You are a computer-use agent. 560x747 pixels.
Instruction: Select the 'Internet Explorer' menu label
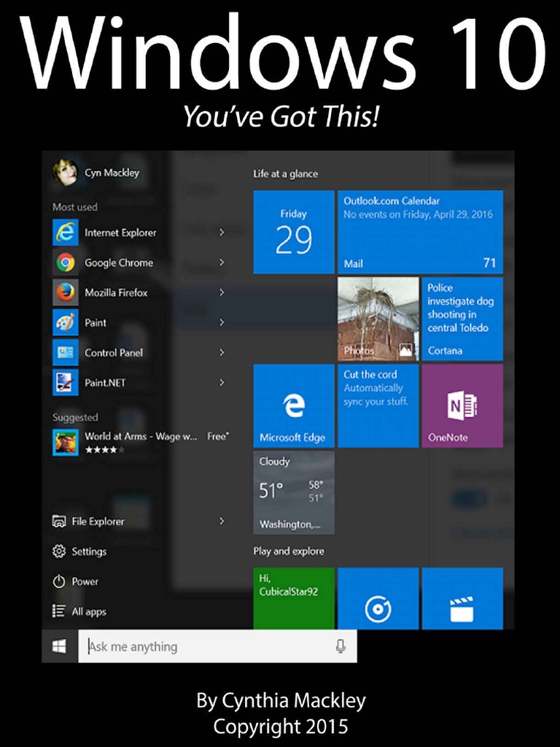pos(120,233)
